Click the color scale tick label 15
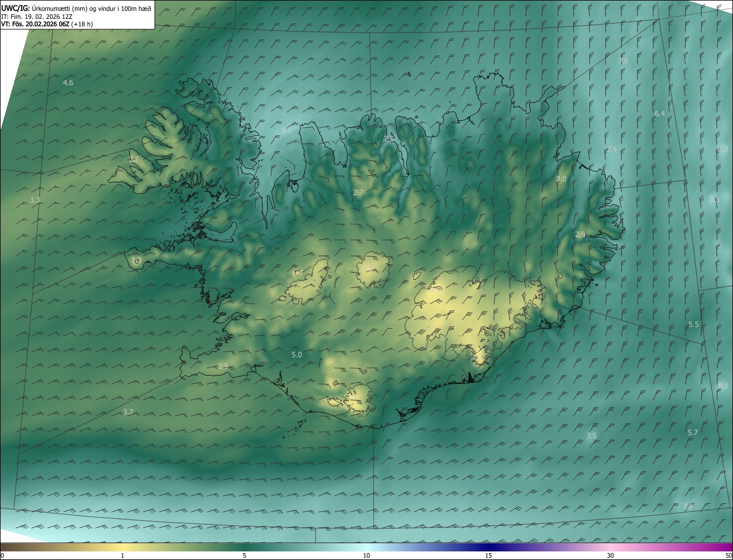Viewport: 733px width, 560px height. click(488, 556)
